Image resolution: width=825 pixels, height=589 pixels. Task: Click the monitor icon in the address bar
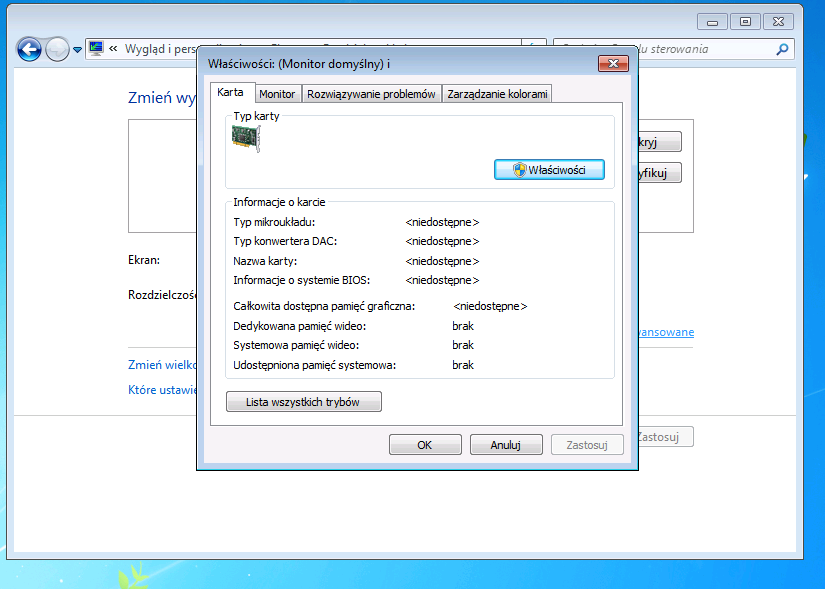pyautogui.click(x=96, y=48)
